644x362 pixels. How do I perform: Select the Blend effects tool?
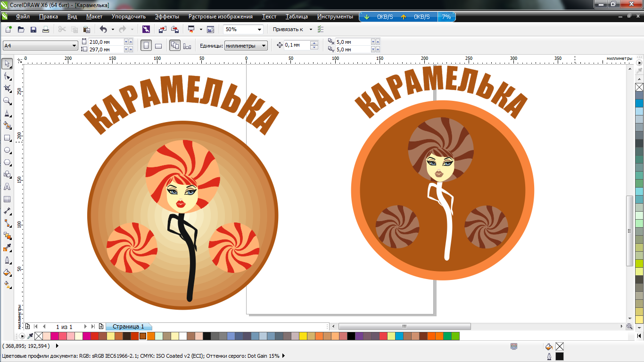tap(7, 236)
